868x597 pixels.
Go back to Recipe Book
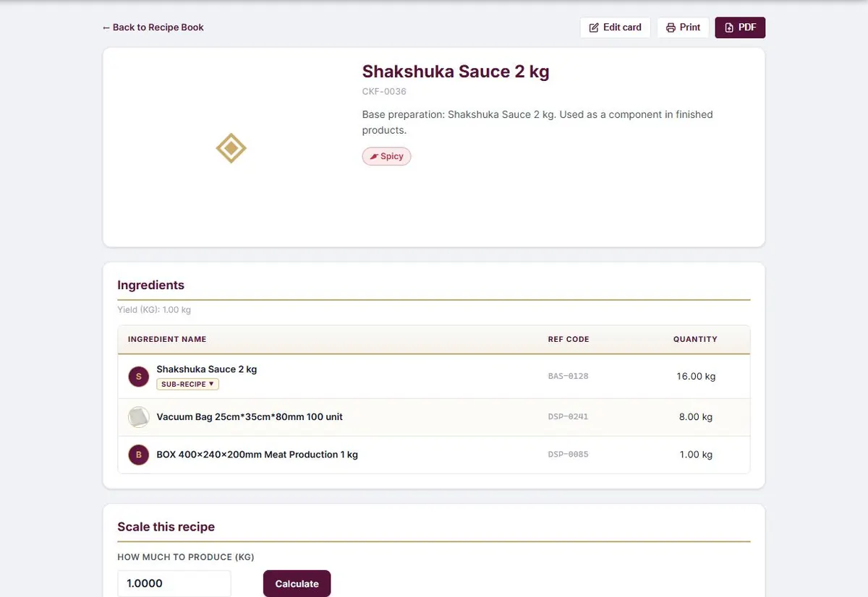click(153, 27)
